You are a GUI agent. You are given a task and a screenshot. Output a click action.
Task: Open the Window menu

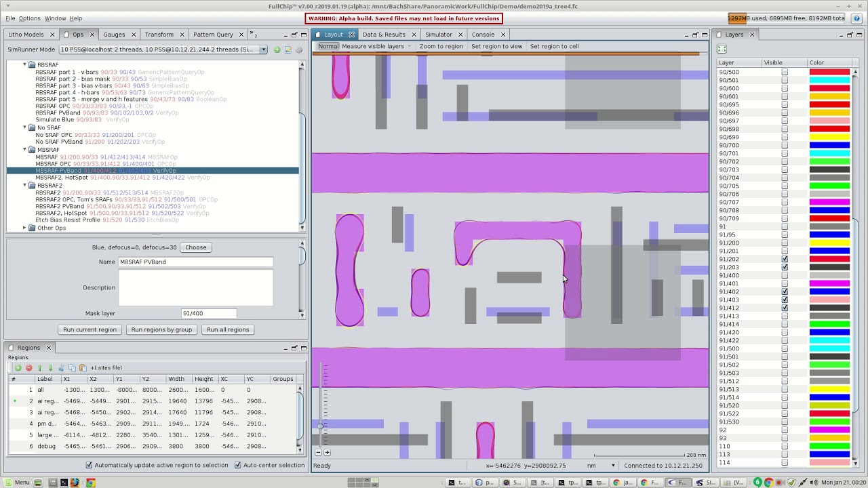(56, 18)
